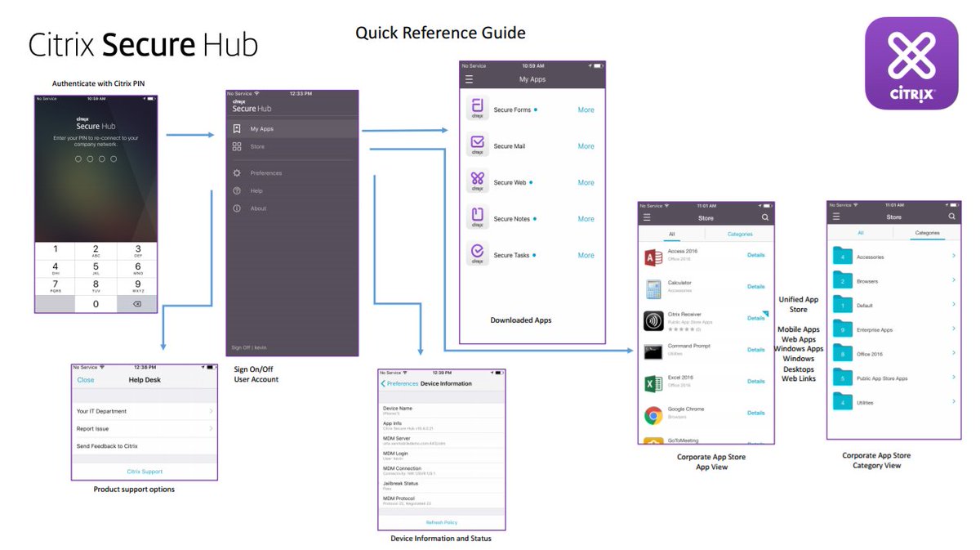The width and height of the screenshot is (980, 550).
Task: Tap the Secure Forms app icon
Action: click(x=478, y=109)
